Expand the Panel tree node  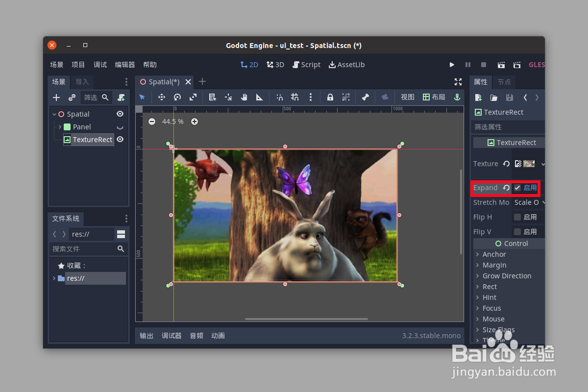tap(60, 127)
